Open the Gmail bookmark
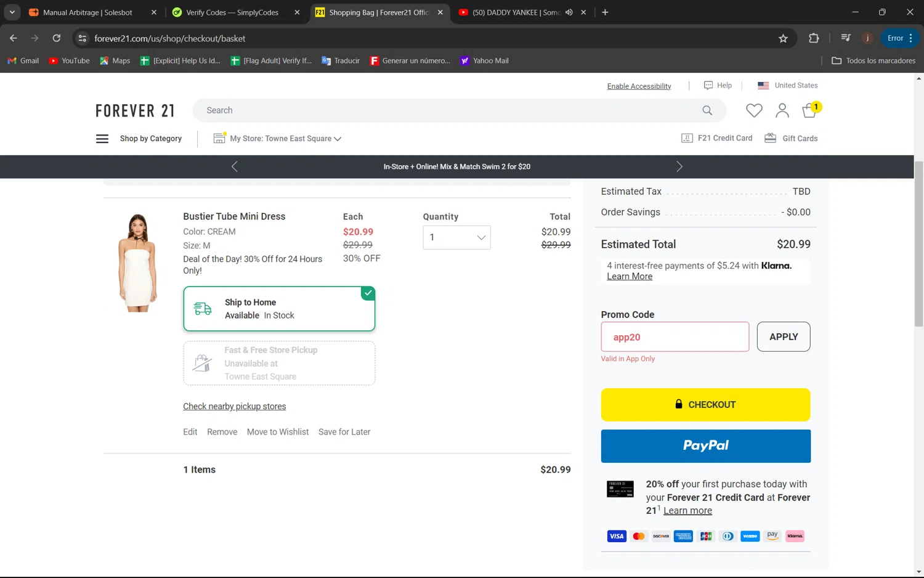This screenshot has width=924, height=578. pyautogui.click(x=23, y=60)
